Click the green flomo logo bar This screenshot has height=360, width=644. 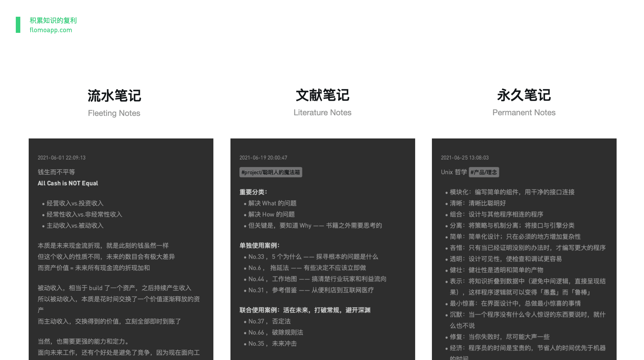coord(18,25)
